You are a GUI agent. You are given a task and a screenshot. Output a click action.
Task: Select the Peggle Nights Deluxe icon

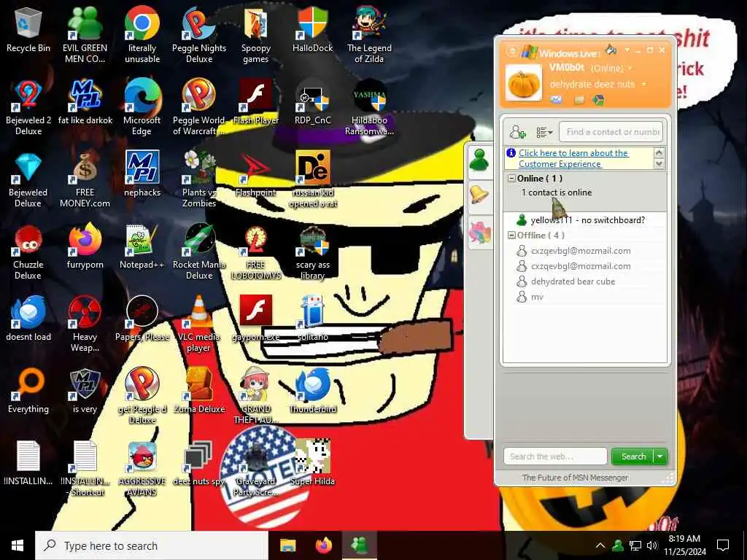click(199, 36)
